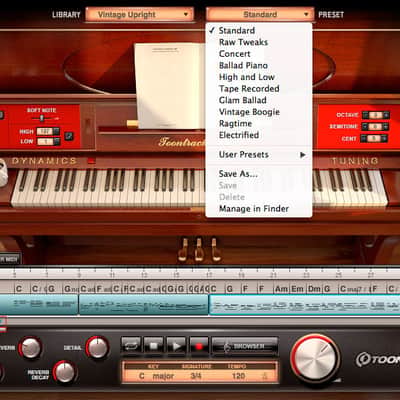Screen dimensions: 400x400
Task: Choose the Glam Ballad preset
Action: (x=259, y=100)
